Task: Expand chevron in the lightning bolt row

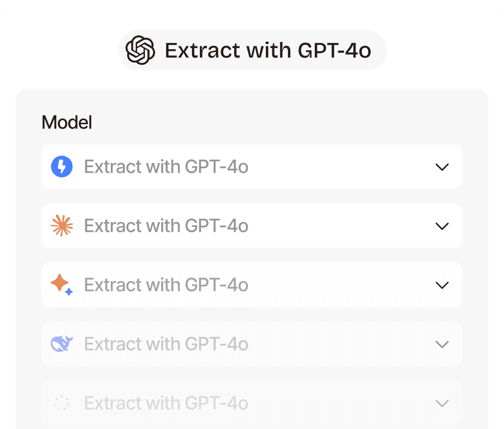Action: [442, 167]
